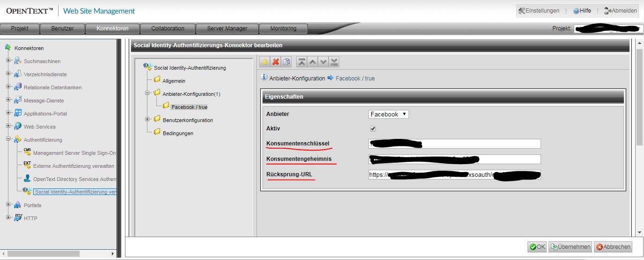This screenshot has height=260, width=644.
Task: Collapse the Anbieter-Konfiguration(1) node
Action: point(148,93)
